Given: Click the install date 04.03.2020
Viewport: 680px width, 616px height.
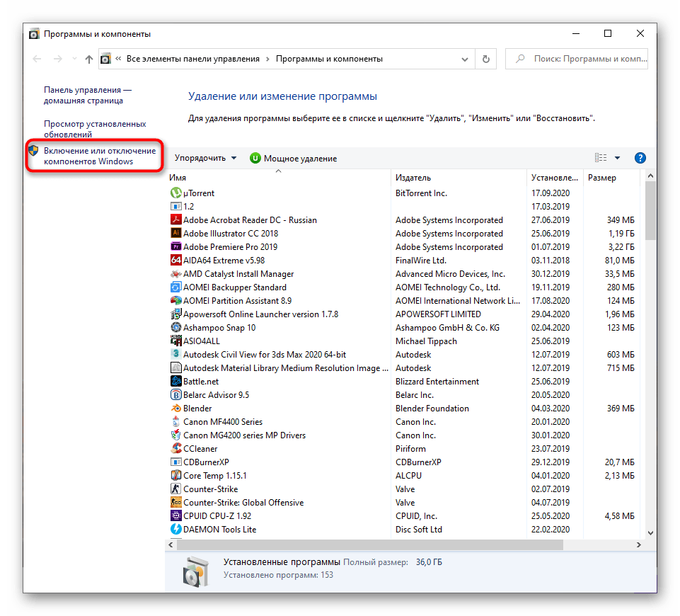Looking at the screenshot, I should (x=551, y=408).
